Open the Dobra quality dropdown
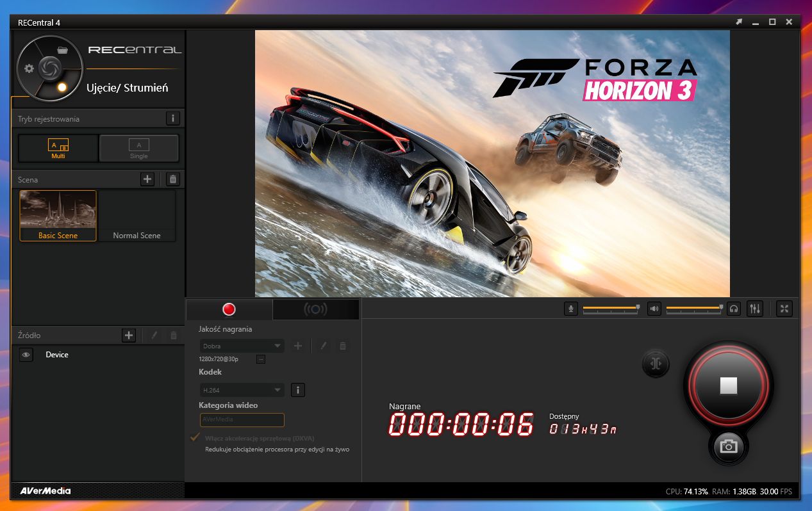This screenshot has height=511, width=812. click(x=242, y=346)
